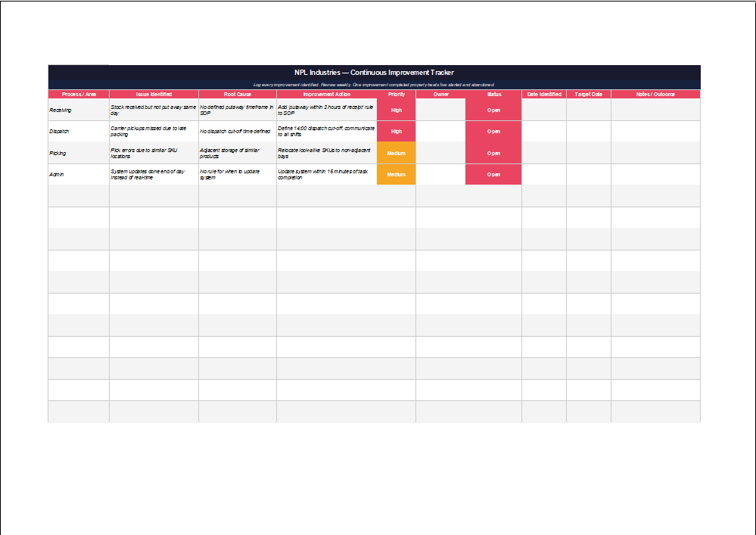Click 'Add putaway within 2 hours of receipt' action
This screenshot has width=756, height=535.
pyautogui.click(x=327, y=110)
